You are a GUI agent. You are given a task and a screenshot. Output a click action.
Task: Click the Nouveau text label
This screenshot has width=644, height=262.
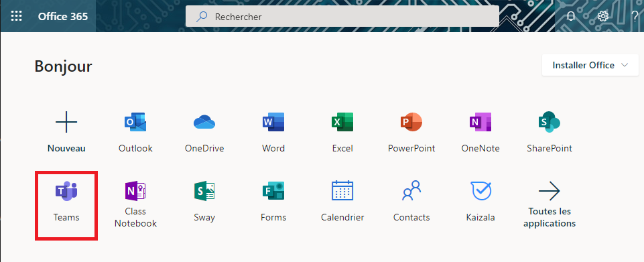click(66, 148)
